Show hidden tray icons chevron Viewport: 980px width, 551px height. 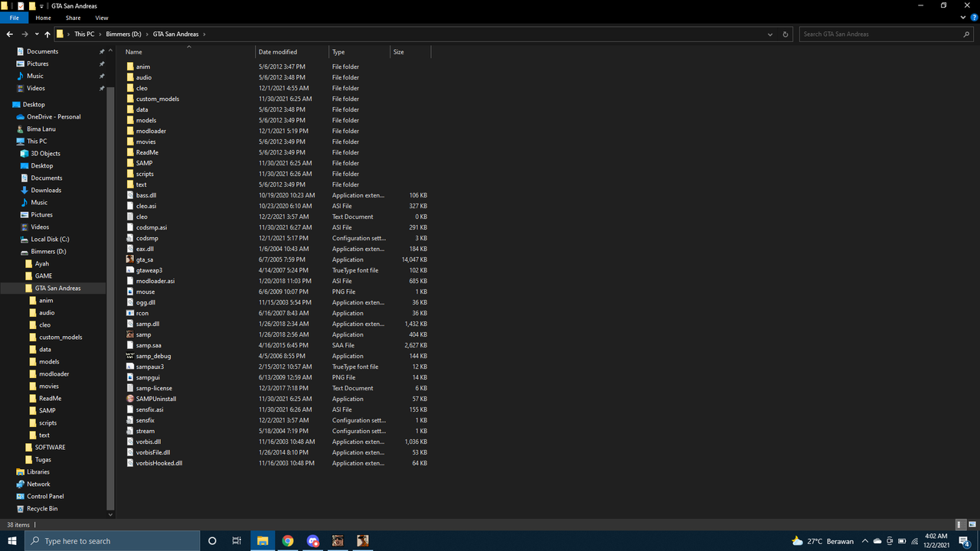point(865,541)
